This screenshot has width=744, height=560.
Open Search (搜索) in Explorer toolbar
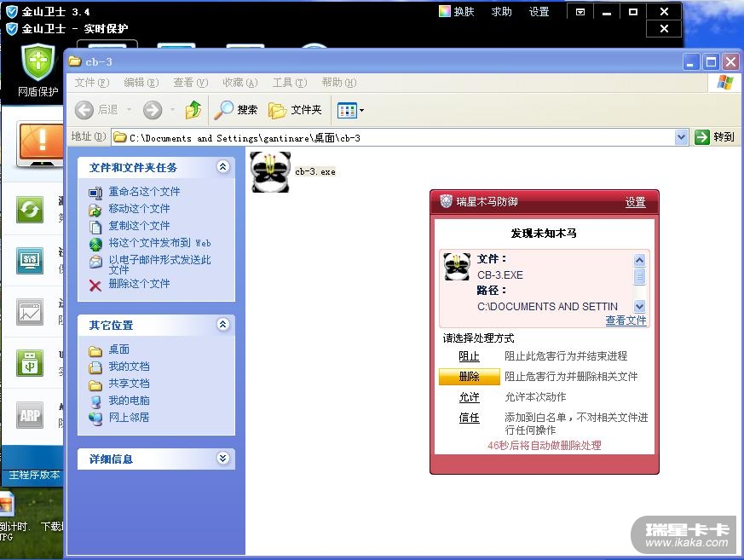click(x=236, y=110)
